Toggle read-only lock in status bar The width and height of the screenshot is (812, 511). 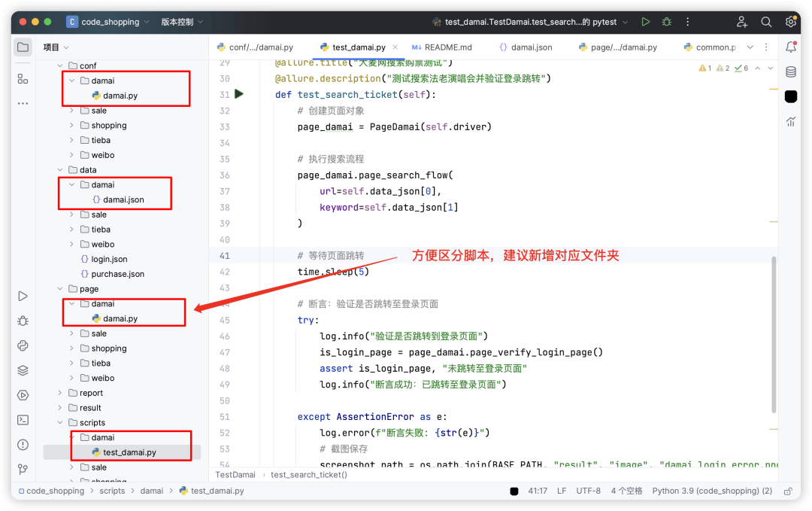pyautogui.click(x=788, y=491)
